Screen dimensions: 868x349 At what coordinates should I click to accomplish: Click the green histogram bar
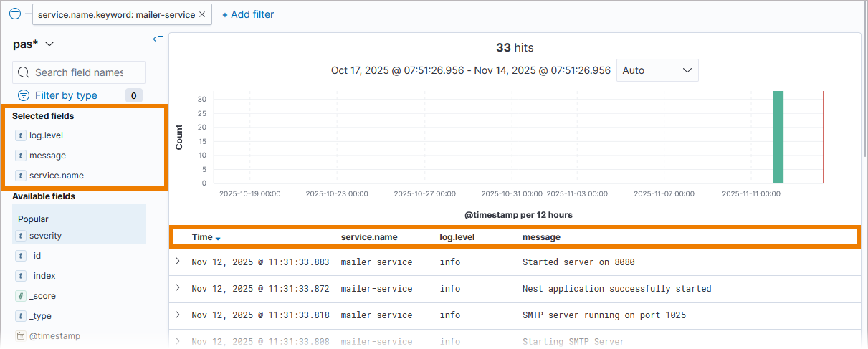tap(778, 137)
